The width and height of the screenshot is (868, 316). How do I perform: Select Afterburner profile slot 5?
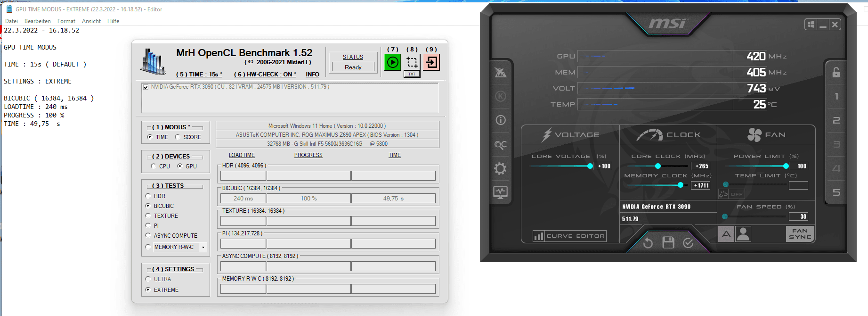coord(836,192)
